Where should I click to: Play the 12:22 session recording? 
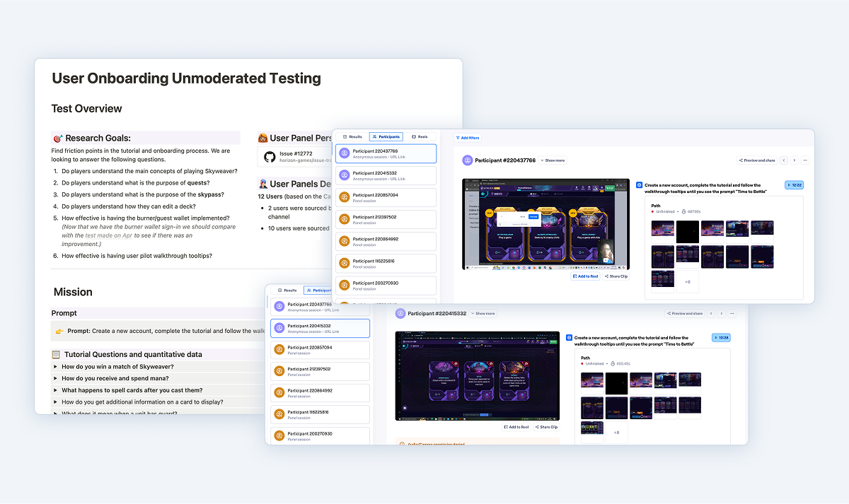click(794, 185)
